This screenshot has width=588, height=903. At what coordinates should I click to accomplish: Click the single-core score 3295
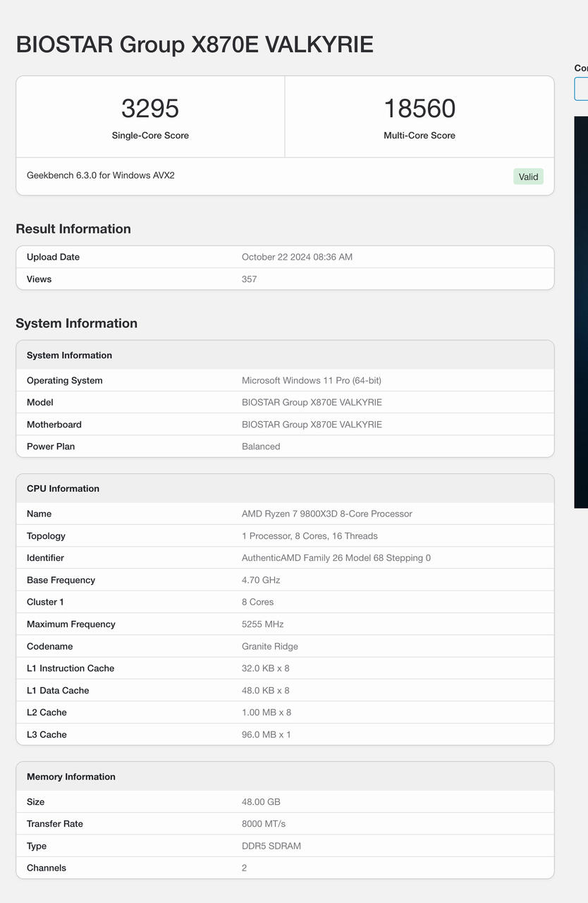point(150,109)
